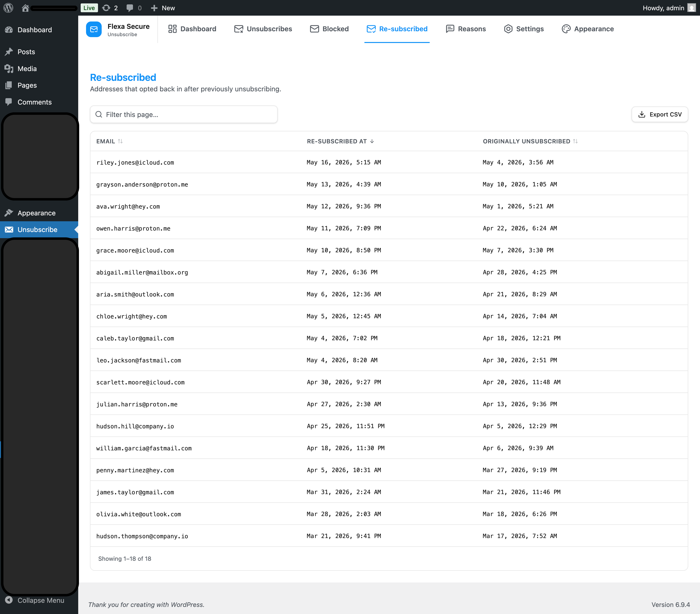
Task: Click the Blocked envelope icon
Action: coord(314,29)
